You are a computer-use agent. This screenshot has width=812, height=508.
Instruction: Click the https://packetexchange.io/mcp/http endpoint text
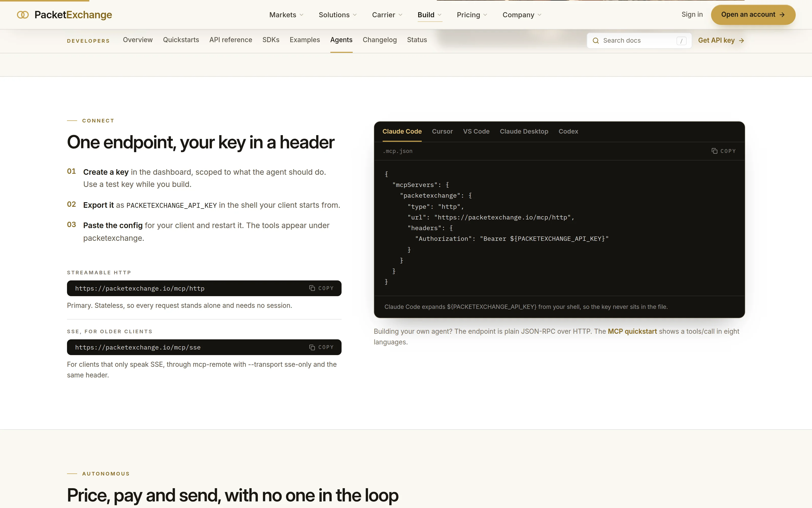[x=140, y=289]
